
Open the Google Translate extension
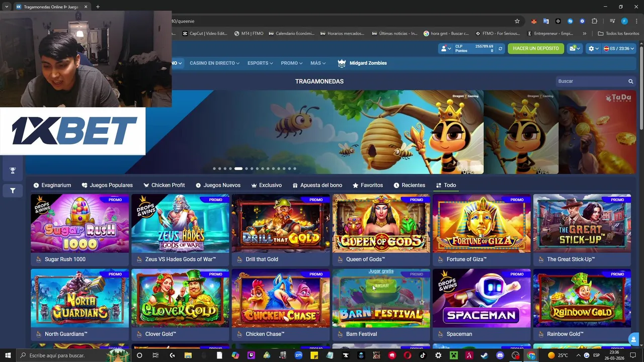[x=546, y=21]
